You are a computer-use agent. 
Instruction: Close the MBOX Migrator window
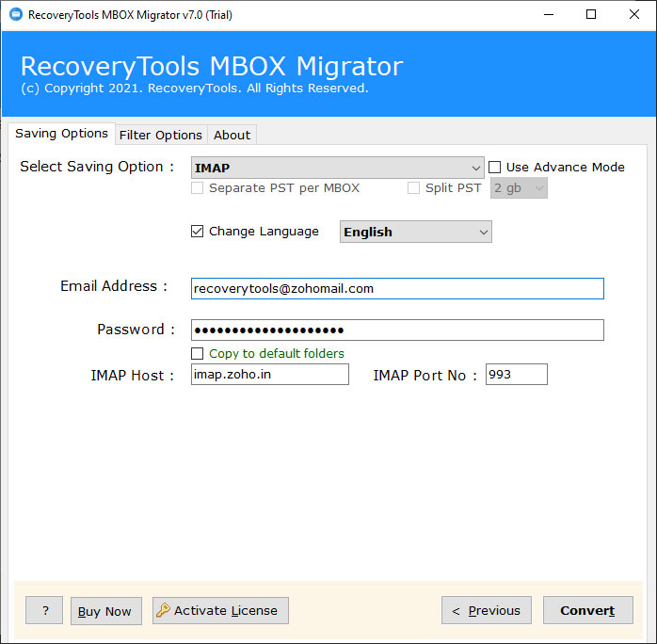(634, 15)
